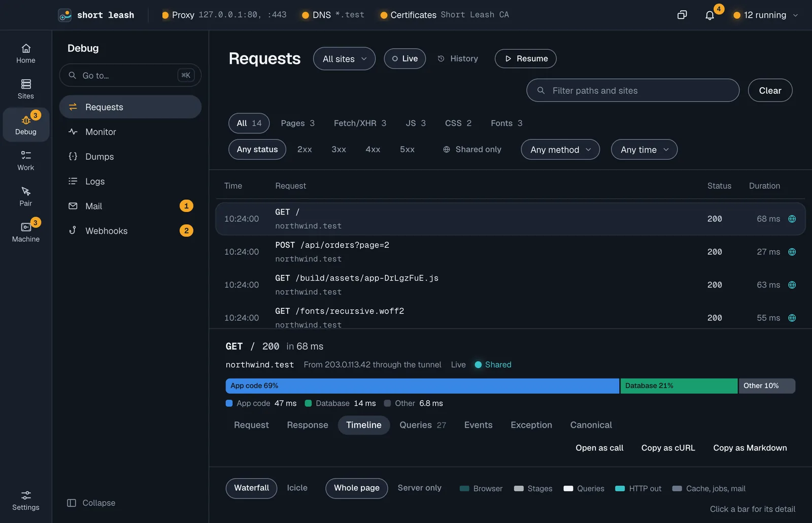
Task: Open the Response tab
Action: click(x=308, y=425)
